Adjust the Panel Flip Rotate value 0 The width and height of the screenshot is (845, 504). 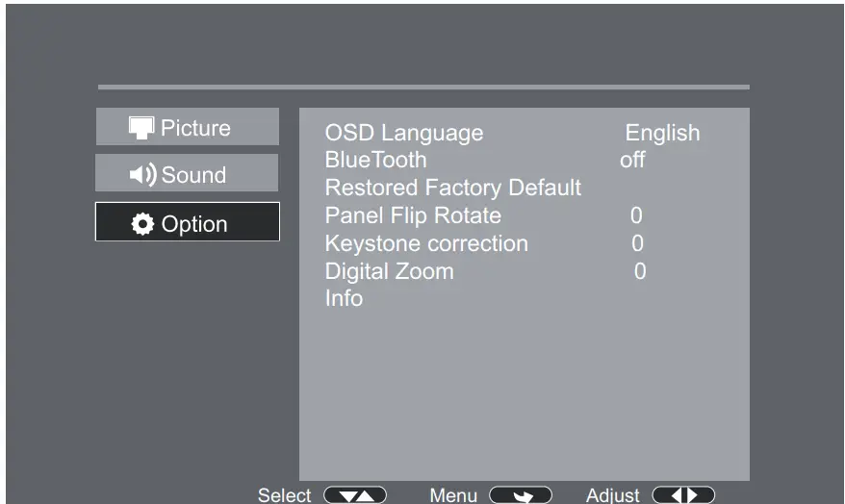pyautogui.click(x=636, y=215)
